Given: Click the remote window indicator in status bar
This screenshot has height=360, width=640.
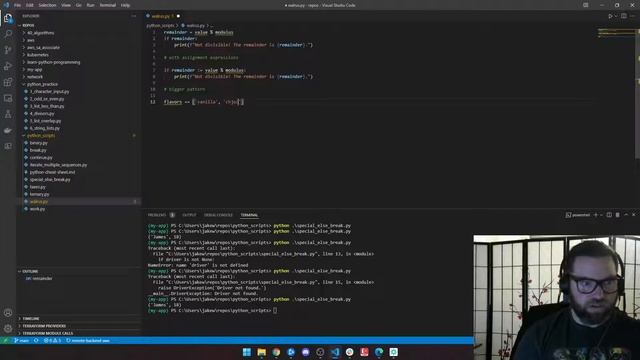Looking at the screenshot, I should pos(5,340).
